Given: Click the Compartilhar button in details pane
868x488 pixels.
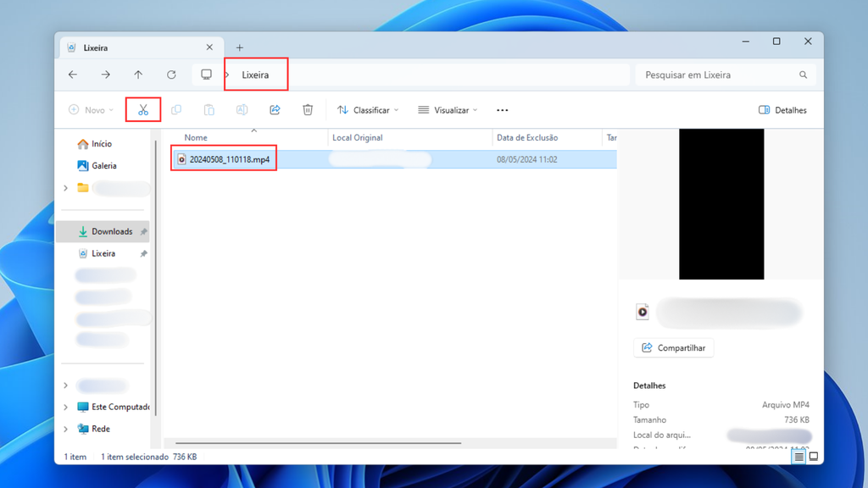Looking at the screenshot, I should (x=673, y=348).
